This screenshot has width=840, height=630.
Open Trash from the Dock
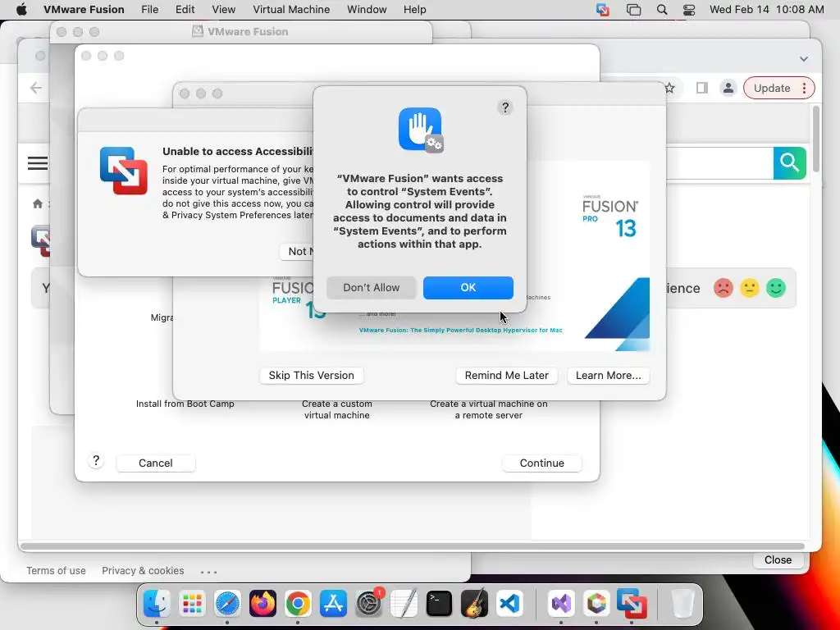point(682,605)
